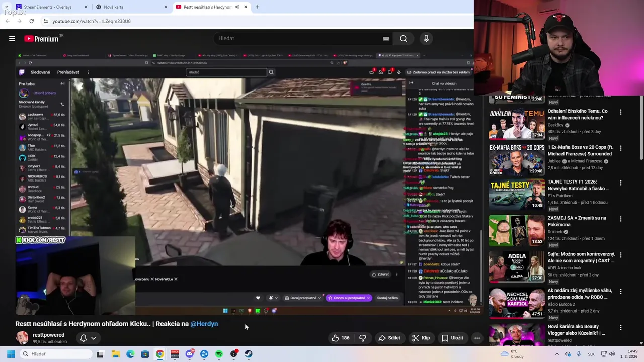This screenshot has width=644, height=362.
Task: Switch SLK keyboard language in tray
Action: pos(591,354)
